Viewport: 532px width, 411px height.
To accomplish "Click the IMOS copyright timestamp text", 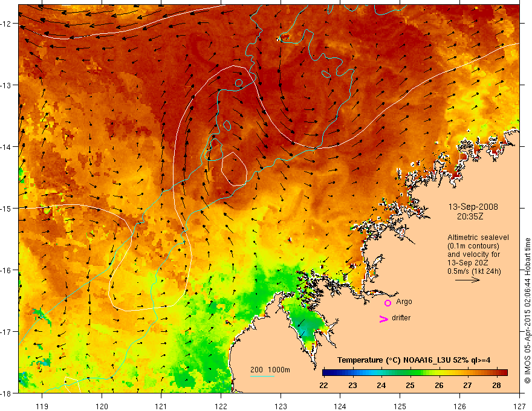I will pyautogui.click(x=527, y=310).
